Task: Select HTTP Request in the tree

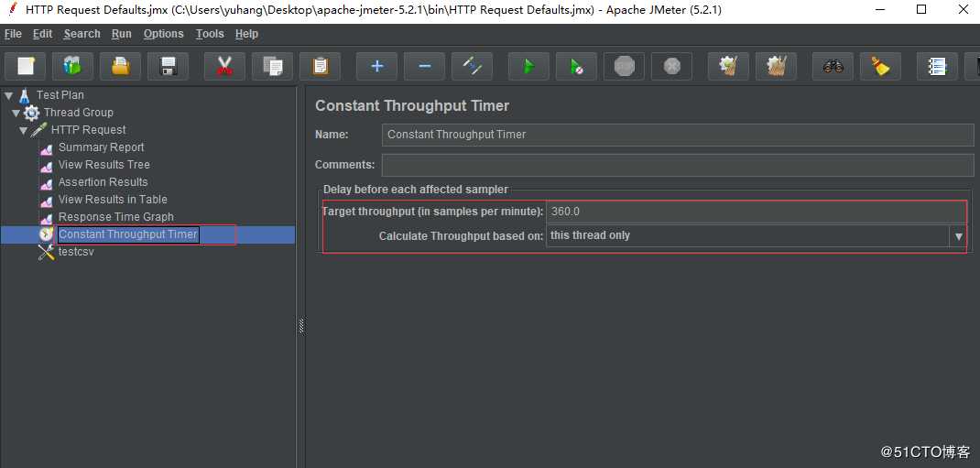Action: click(x=88, y=130)
